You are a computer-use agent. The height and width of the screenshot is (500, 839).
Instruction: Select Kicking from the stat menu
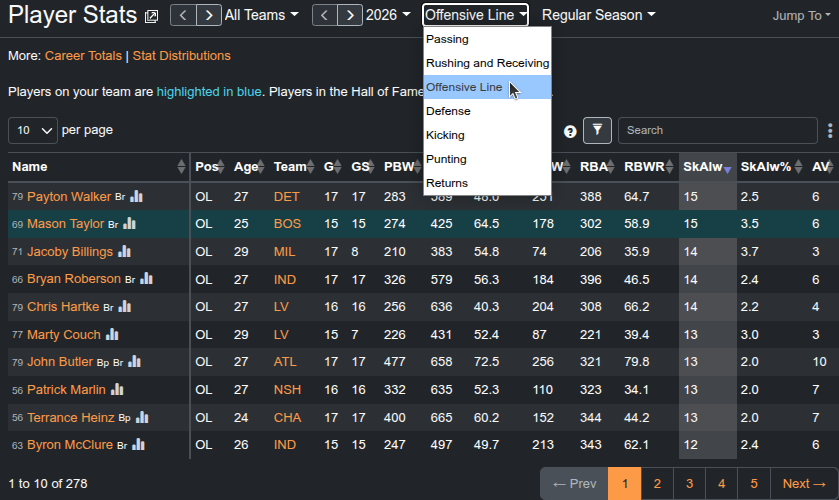[x=445, y=135]
